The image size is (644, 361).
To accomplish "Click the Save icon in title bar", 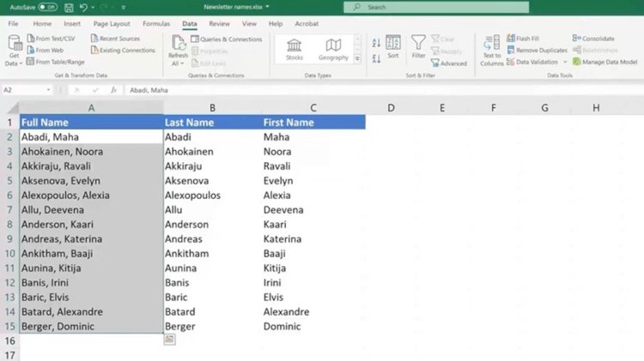I will coord(69,7).
